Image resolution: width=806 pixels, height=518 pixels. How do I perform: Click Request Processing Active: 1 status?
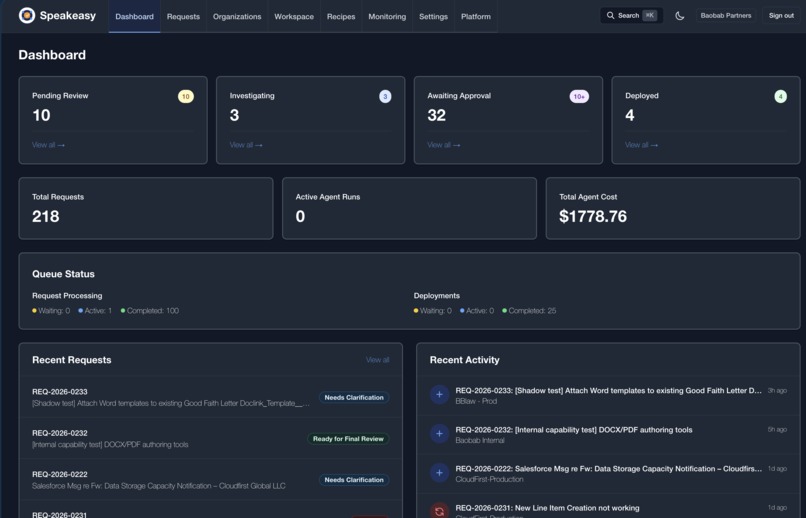(95, 310)
